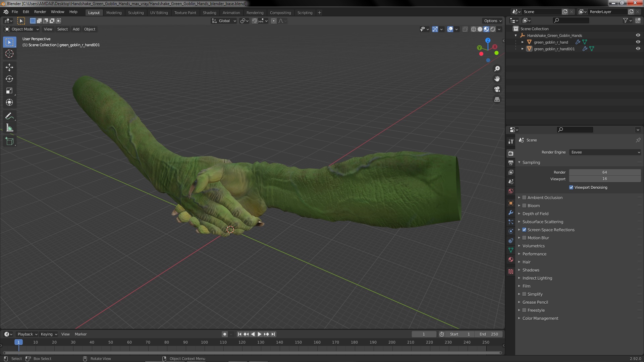Enable Simplify checkbox

[524, 294]
